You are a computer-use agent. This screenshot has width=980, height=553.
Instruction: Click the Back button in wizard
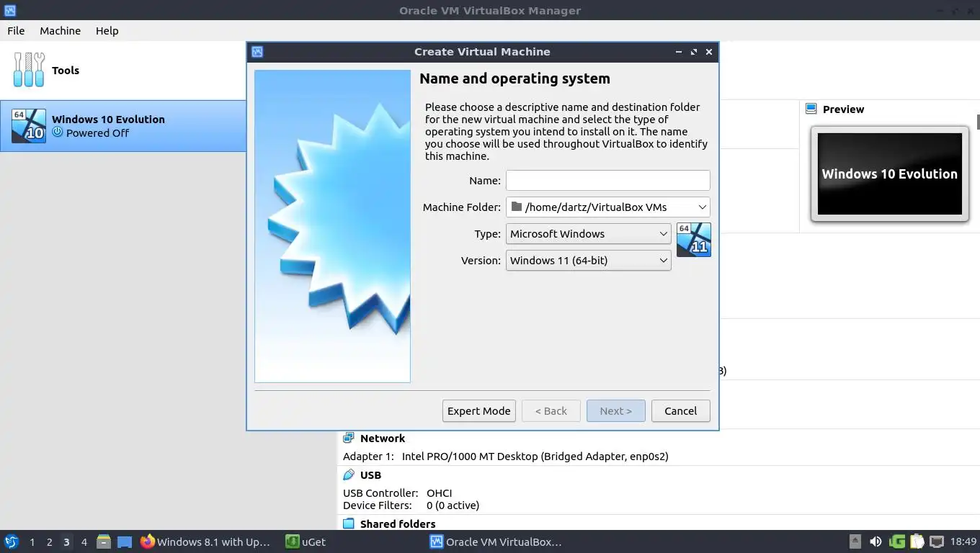[x=551, y=410]
